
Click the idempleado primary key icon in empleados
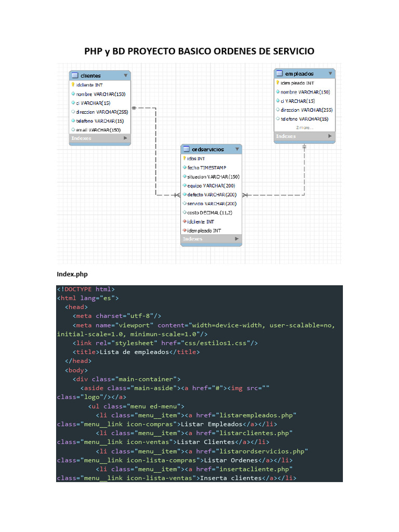277,83
